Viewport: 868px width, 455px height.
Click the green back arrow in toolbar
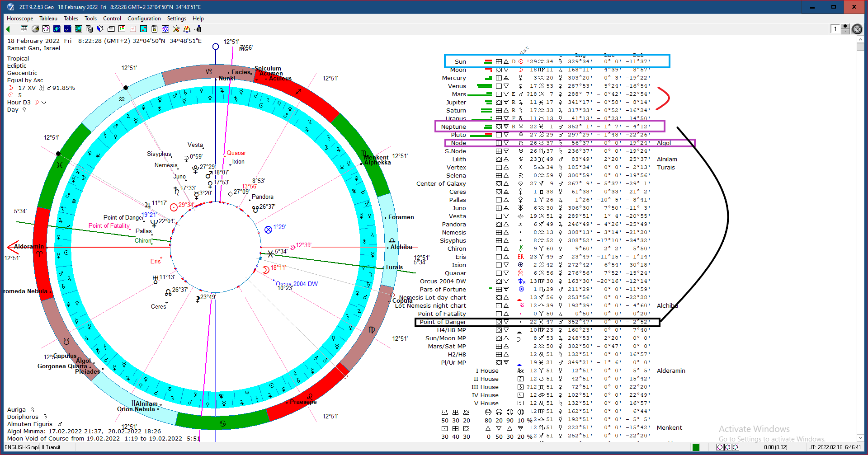pos(8,29)
